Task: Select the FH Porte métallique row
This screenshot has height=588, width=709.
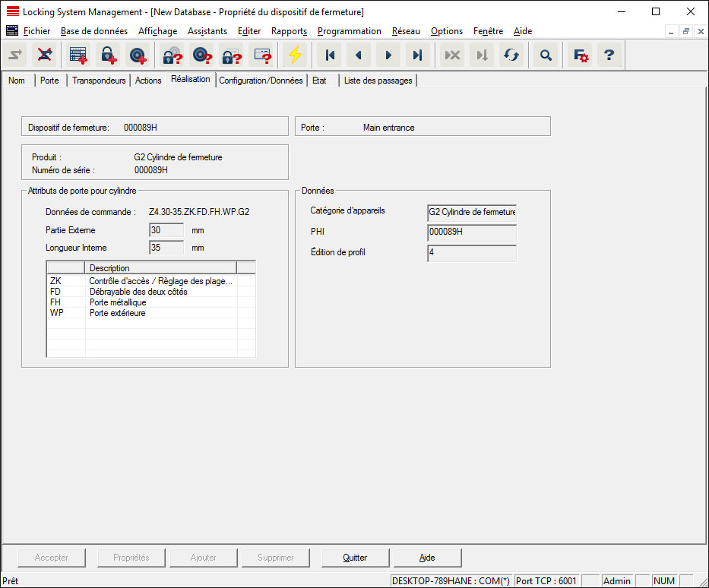Action: 118,302
